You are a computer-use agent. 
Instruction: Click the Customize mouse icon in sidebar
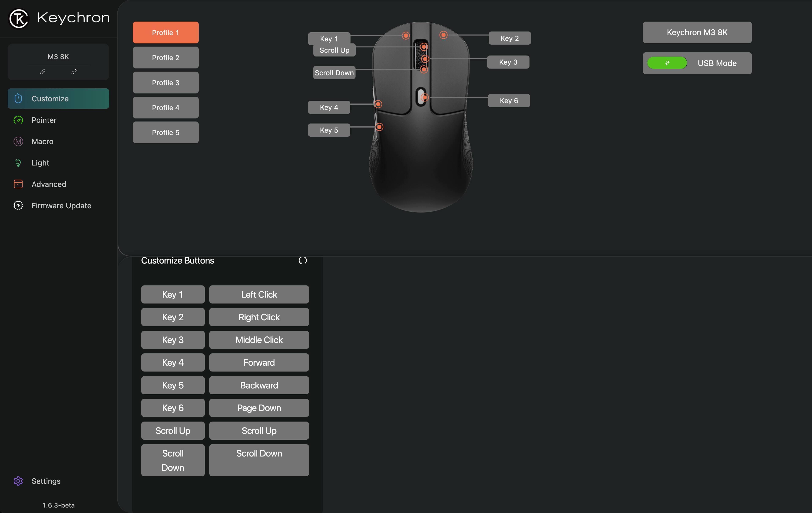coord(18,99)
